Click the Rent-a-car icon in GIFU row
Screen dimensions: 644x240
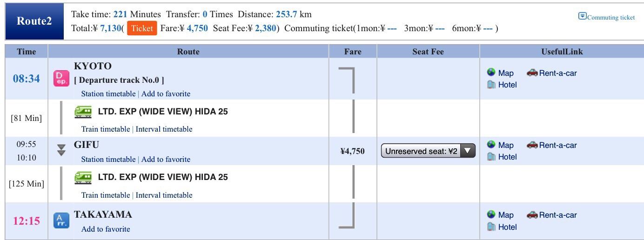(532, 145)
